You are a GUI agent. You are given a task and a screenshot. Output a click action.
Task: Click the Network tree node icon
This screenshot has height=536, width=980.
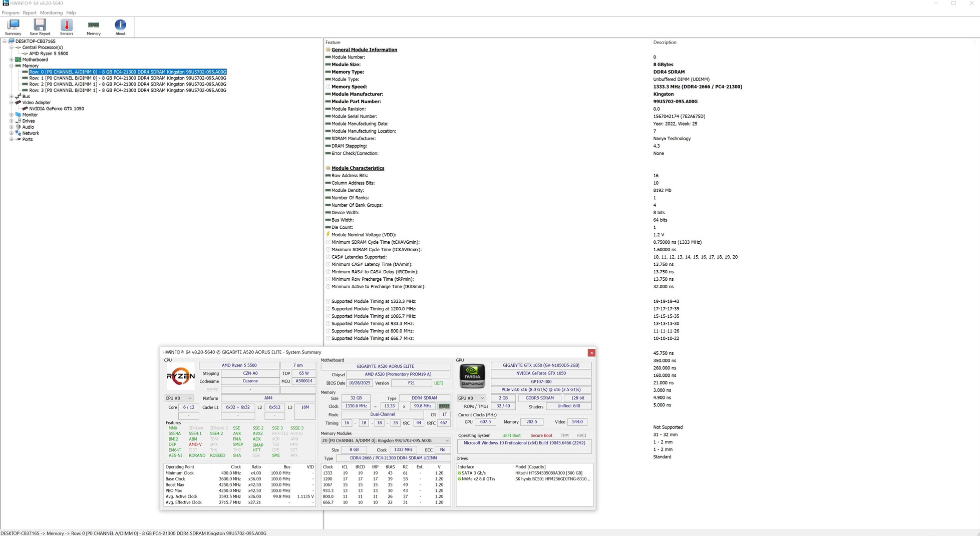coord(18,133)
